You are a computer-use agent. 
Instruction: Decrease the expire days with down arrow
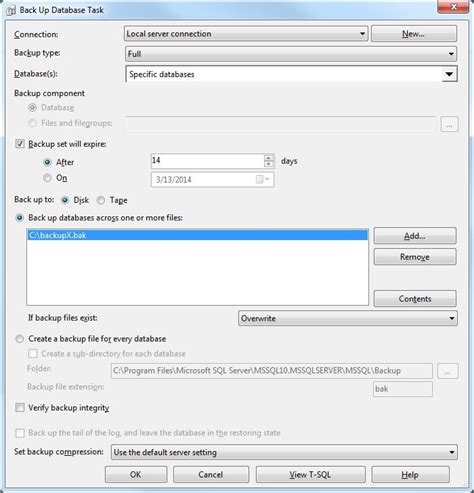pos(269,164)
